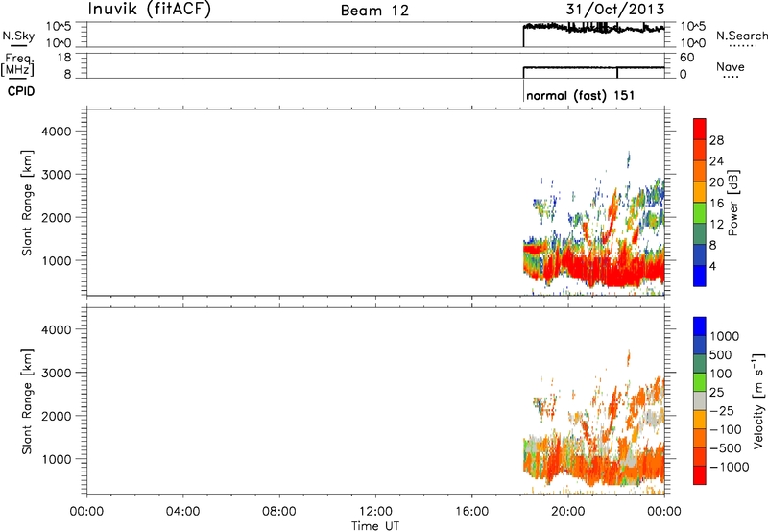Select the '500' label on Velocity colorbar
This screenshot has height=532, width=768.
(x=721, y=354)
